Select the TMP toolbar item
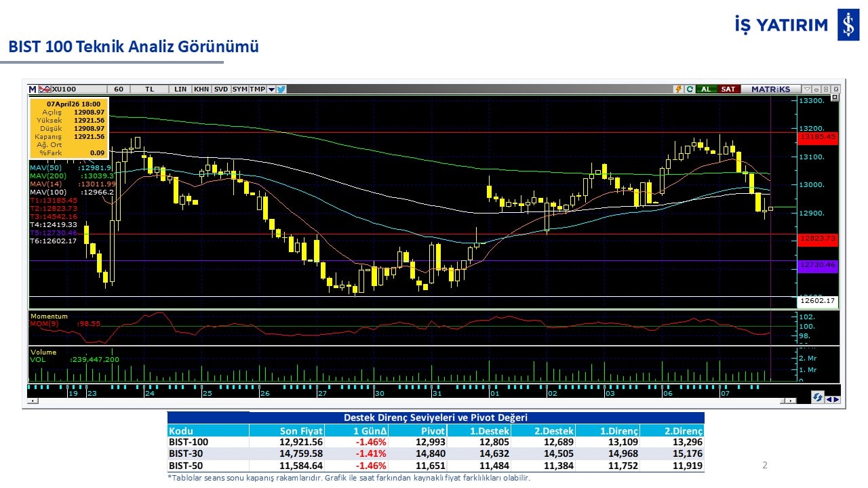Screen dimensions: 868x488 pyautogui.click(x=257, y=89)
